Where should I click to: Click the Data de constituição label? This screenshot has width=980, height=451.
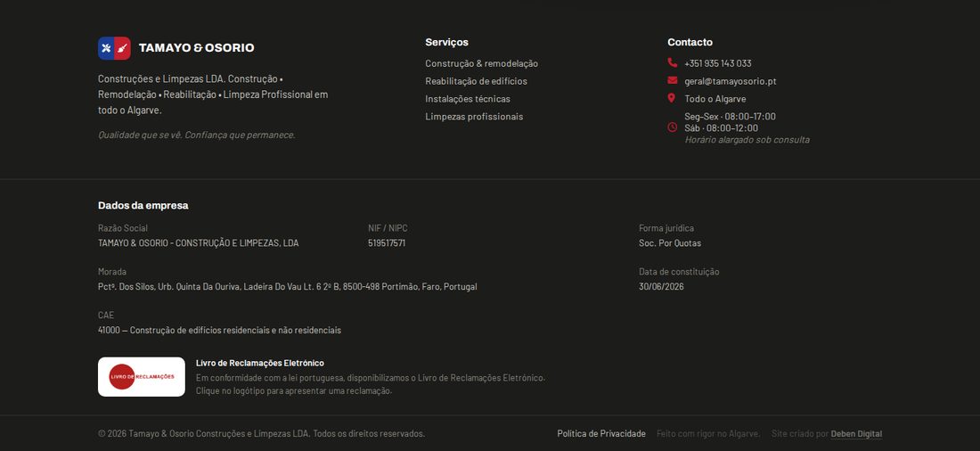coord(679,272)
